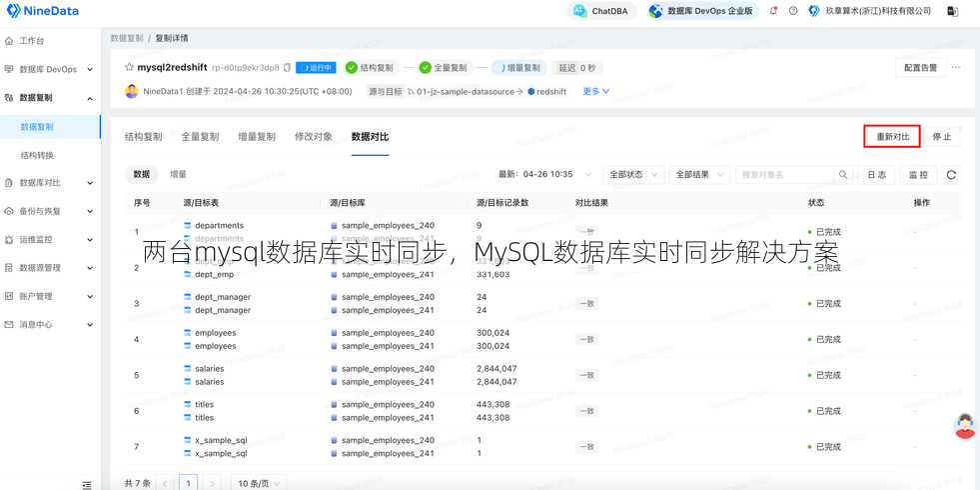Click 结构复制 progress step
The image size is (980, 490).
tap(372, 68)
